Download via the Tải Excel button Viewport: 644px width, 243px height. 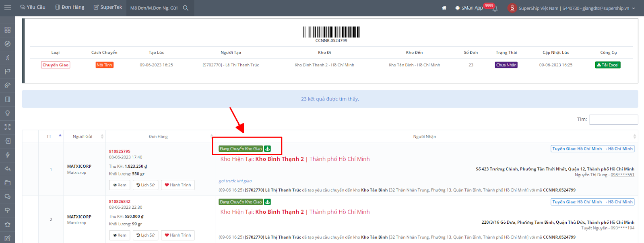[x=608, y=65]
